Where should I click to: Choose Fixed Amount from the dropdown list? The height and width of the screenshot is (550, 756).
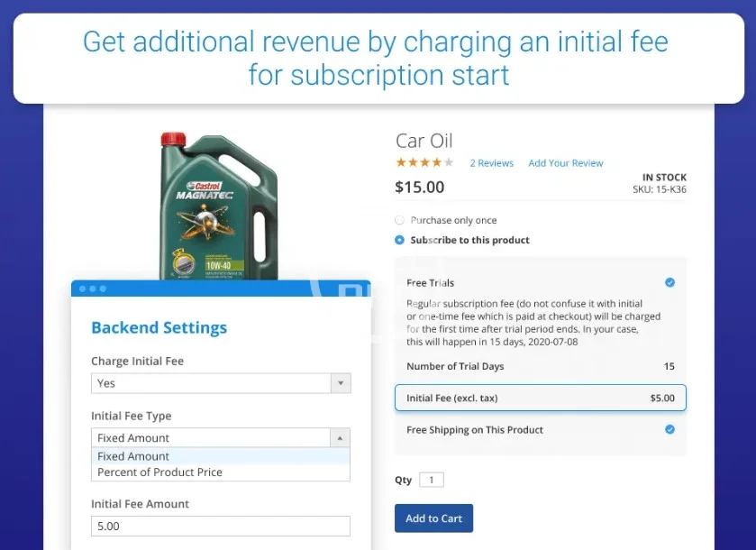[133, 456]
